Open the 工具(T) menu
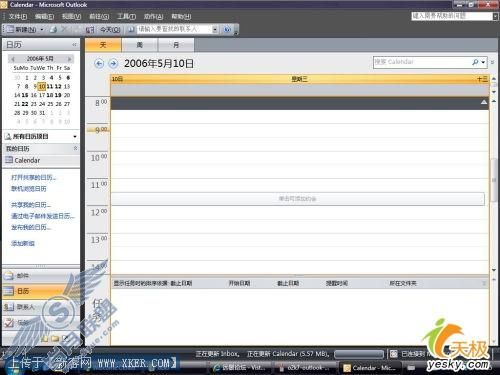This screenshot has height=375, width=500. coord(126,16)
